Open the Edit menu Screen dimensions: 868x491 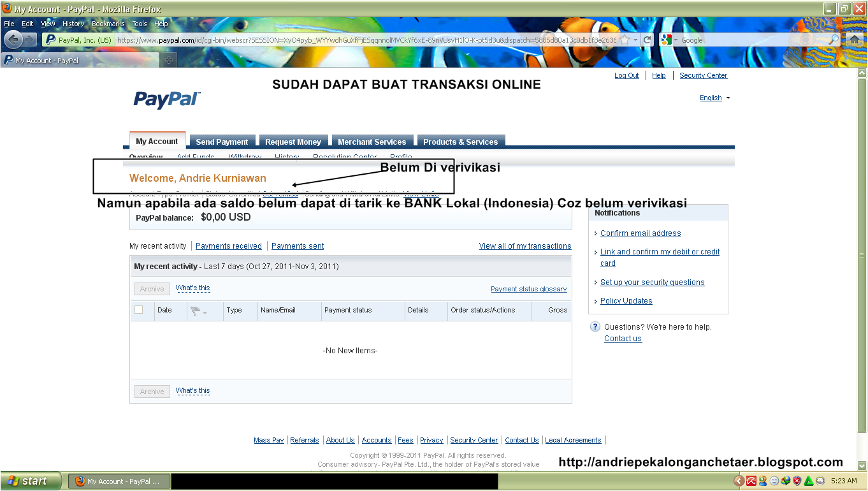[x=27, y=24]
